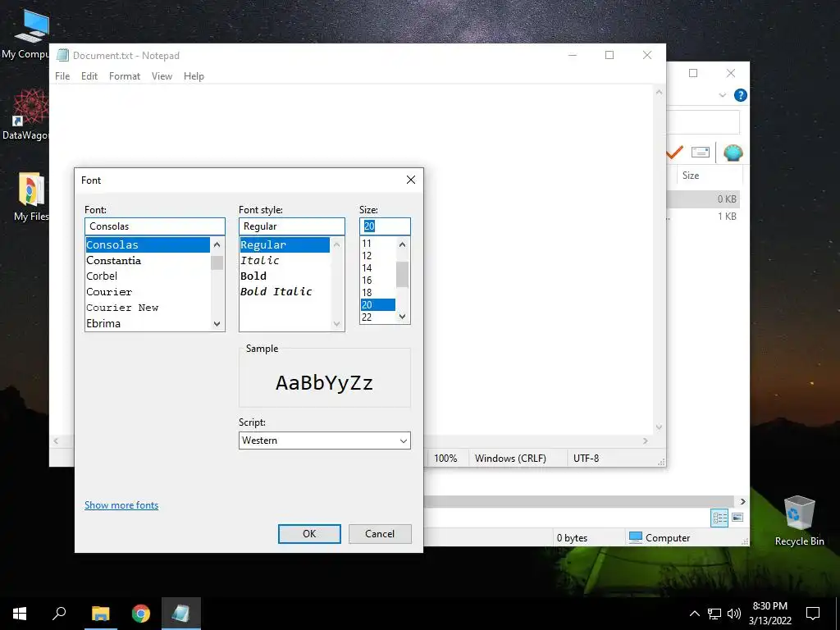Click the Notepad taskbar icon
Screen dimensions: 840x630
(x=181, y=614)
